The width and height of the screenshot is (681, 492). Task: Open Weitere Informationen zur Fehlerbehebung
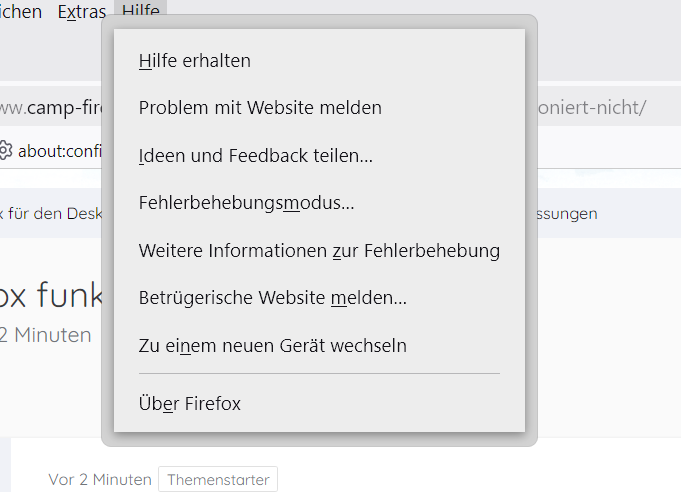tap(319, 251)
